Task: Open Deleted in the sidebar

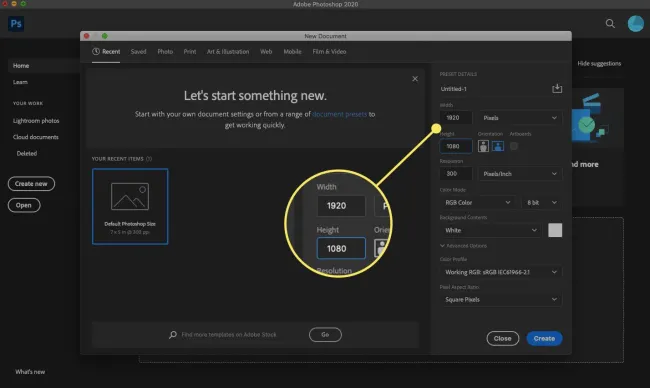Action: click(x=27, y=153)
